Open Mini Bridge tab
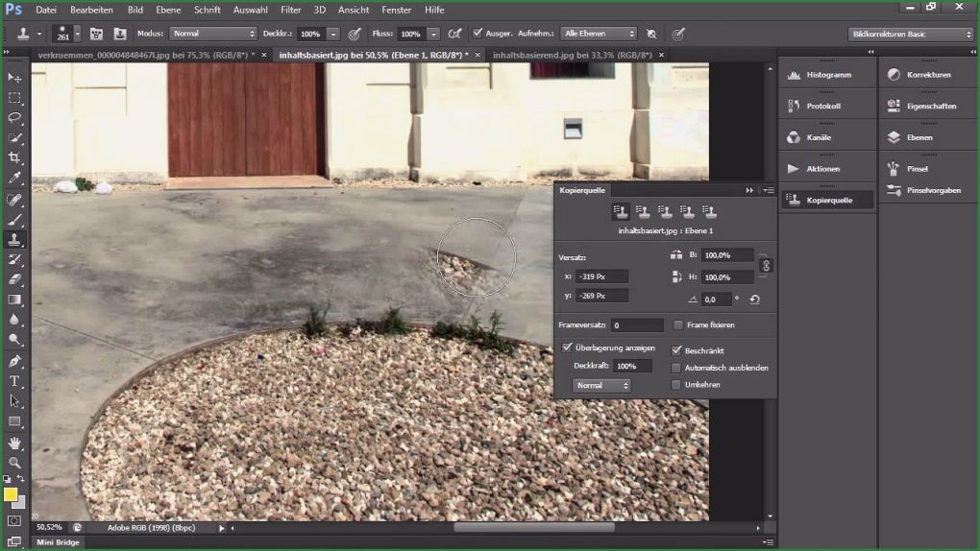Screen dimensions: 980x551 click(58, 542)
